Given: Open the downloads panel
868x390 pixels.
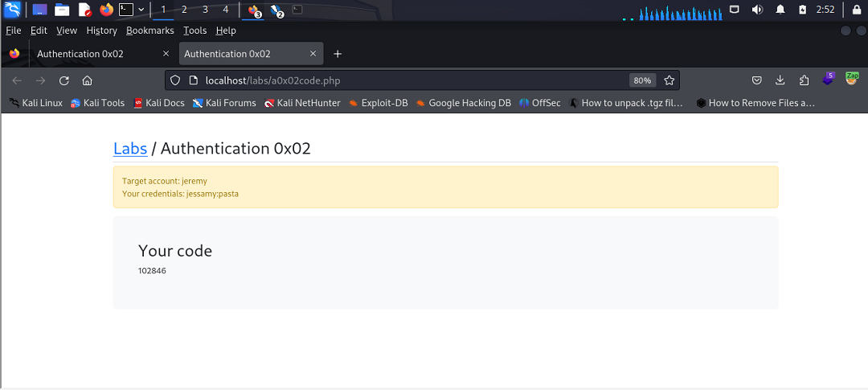Looking at the screenshot, I should [780, 80].
